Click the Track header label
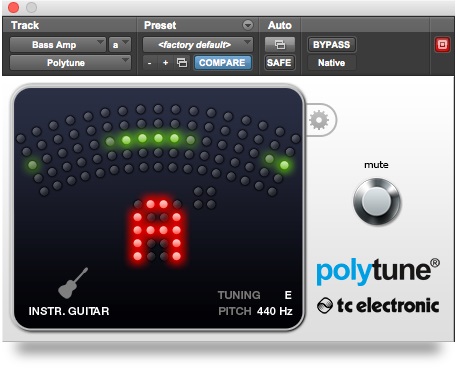This screenshot has height=371, width=458. 25,25
